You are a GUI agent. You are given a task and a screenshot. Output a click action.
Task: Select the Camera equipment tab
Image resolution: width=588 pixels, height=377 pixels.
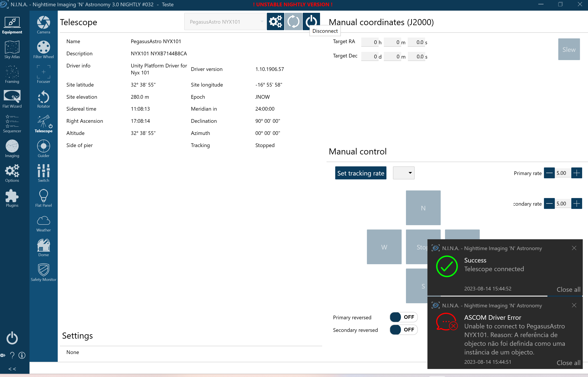click(x=44, y=25)
